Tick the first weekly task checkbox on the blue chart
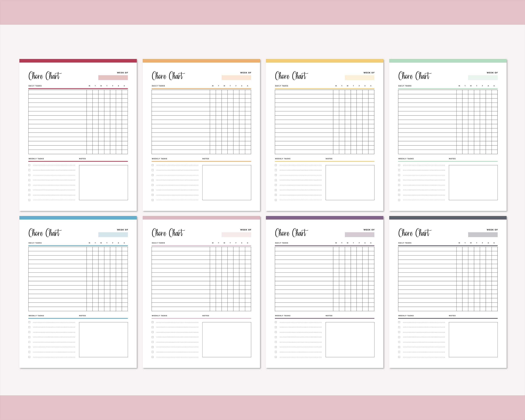Viewport: 525px width, 420px height. [x=29, y=322]
